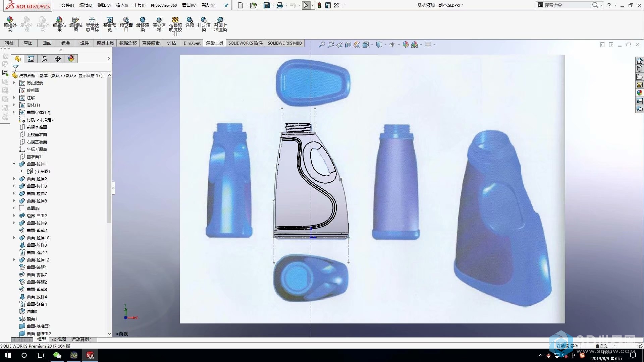The width and height of the screenshot is (644, 362).
Task: Expand the 边界-曲面2 feature
Action: click(14, 216)
